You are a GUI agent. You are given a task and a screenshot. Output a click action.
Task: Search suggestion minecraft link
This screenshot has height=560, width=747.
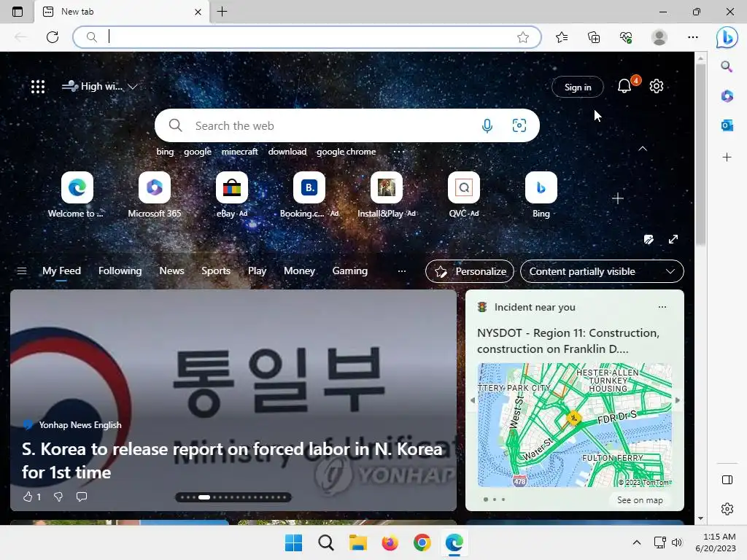coord(239,152)
